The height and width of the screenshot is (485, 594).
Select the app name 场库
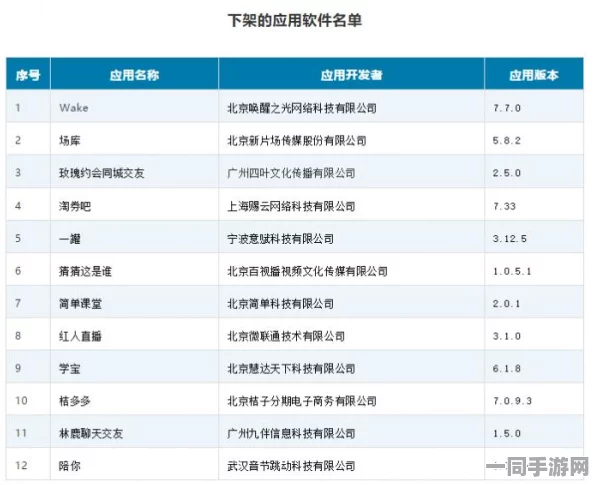(69, 141)
